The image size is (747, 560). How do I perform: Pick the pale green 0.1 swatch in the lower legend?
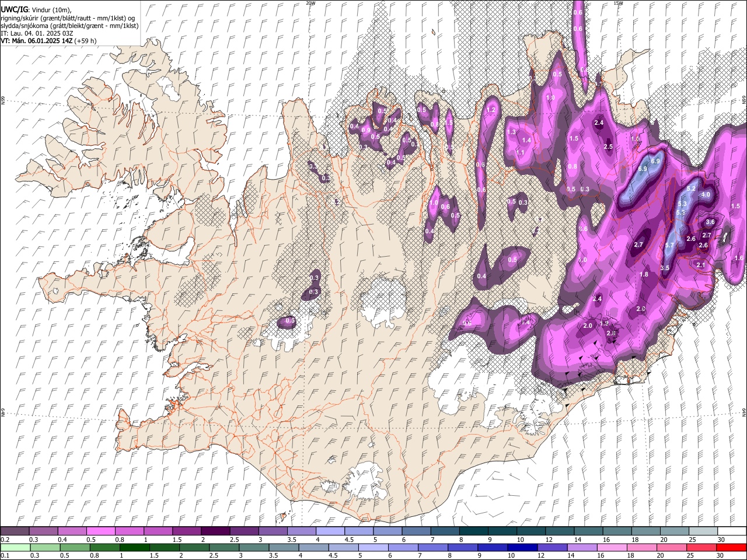pos(15,548)
